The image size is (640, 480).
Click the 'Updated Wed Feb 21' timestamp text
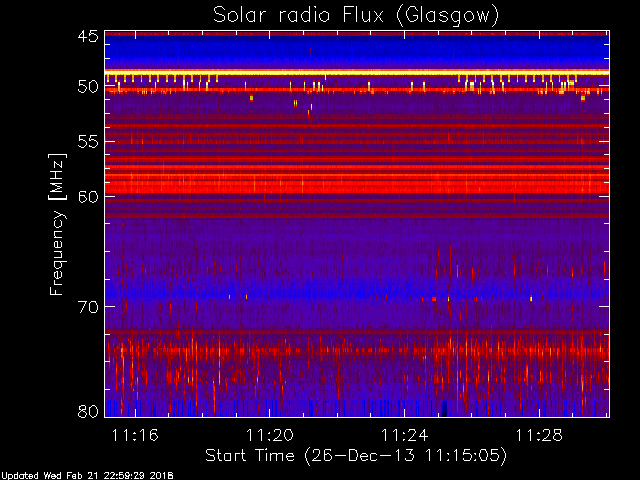pyautogui.click(x=87, y=476)
